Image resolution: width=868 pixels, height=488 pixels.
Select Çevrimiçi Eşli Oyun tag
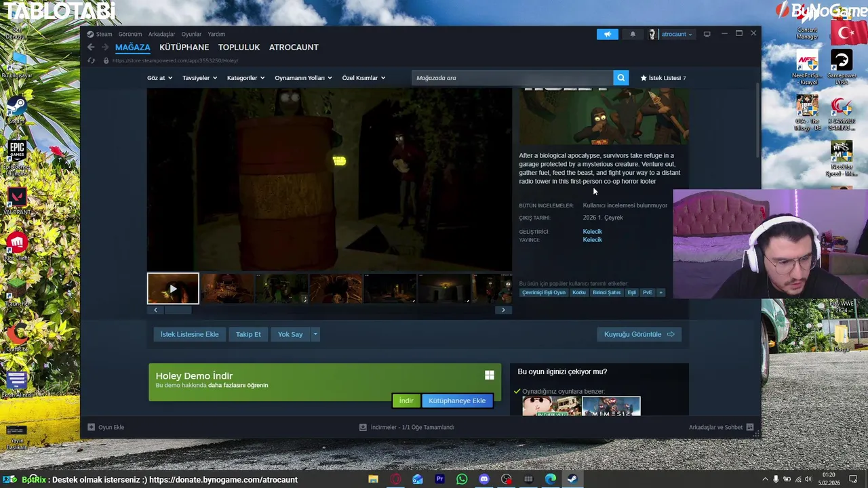[x=544, y=292]
